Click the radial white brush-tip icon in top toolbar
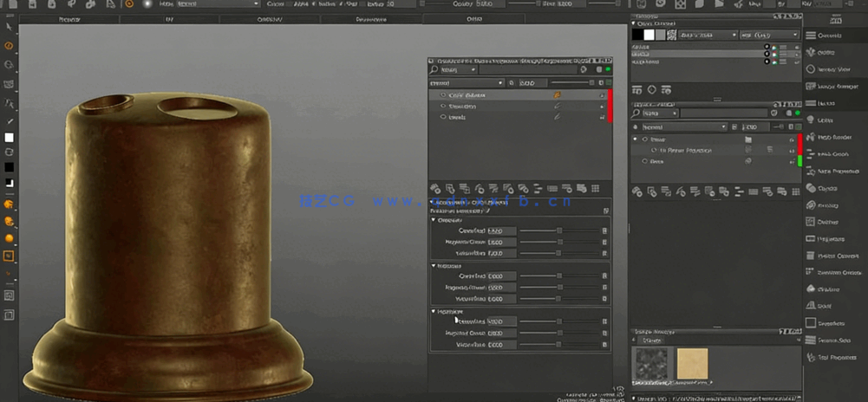Screen dimensions: 868x402 pyautogui.click(x=147, y=3)
